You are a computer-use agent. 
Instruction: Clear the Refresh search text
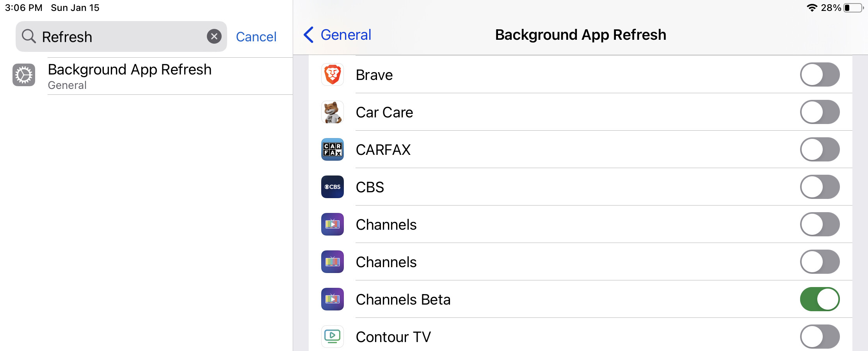(x=214, y=36)
